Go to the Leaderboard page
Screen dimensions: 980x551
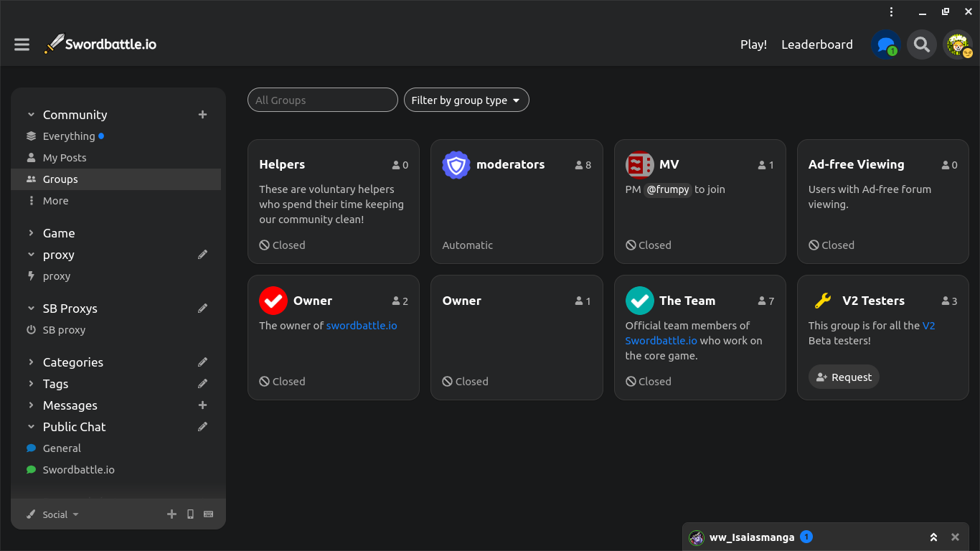click(x=816, y=44)
